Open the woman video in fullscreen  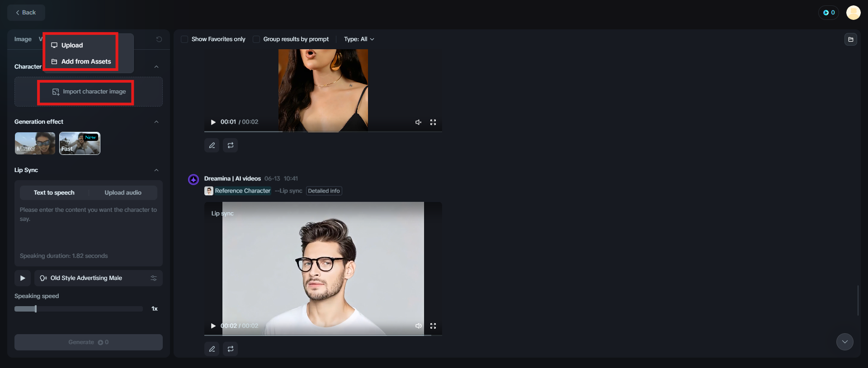coord(433,122)
